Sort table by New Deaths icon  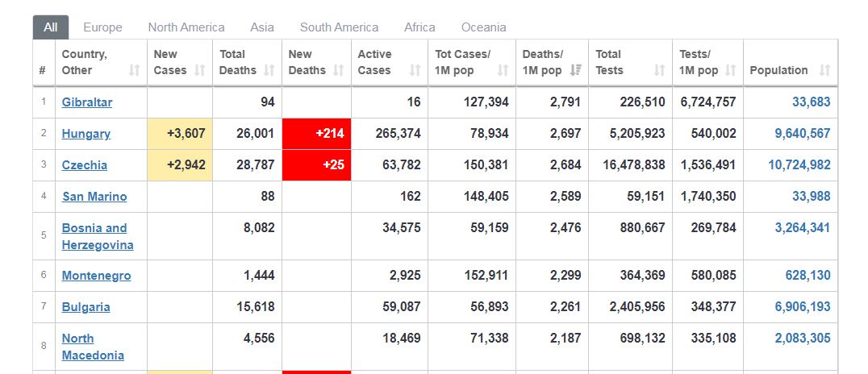click(338, 70)
